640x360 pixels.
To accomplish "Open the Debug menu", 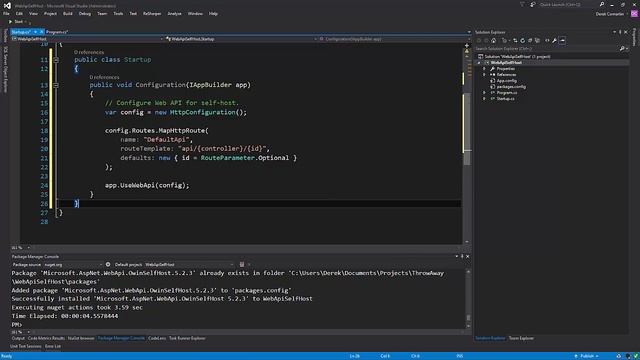I will (85, 13).
